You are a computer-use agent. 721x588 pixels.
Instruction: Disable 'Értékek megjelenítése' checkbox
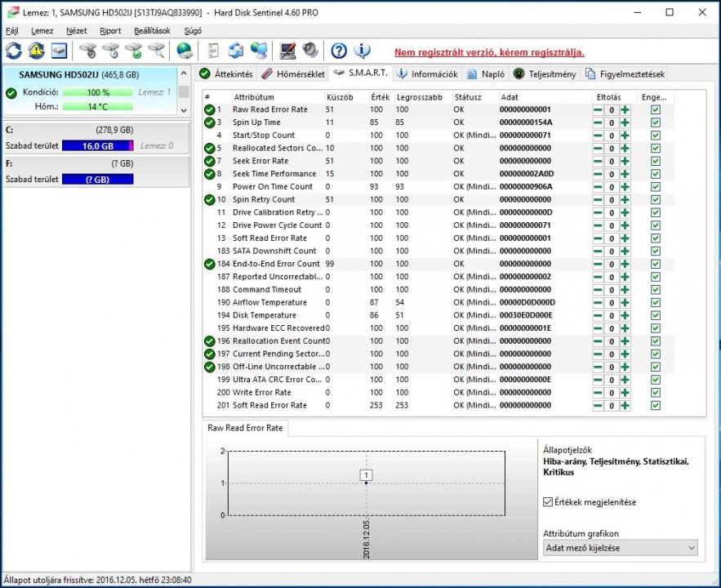point(548,501)
